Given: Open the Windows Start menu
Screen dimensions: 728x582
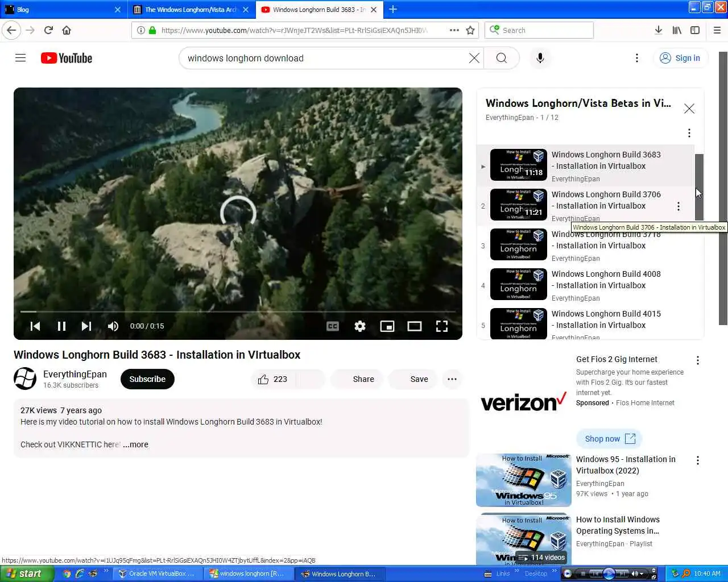Looking at the screenshot, I should click(x=27, y=573).
